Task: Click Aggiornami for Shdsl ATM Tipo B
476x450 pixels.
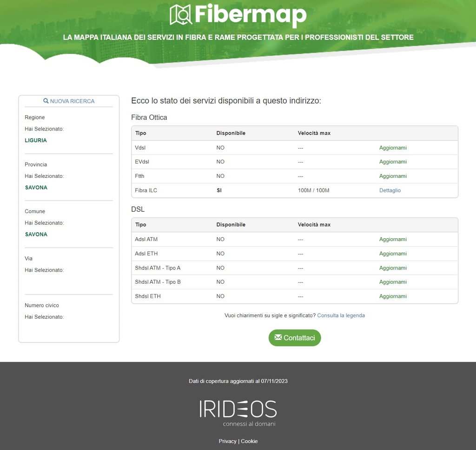Action: coord(393,282)
